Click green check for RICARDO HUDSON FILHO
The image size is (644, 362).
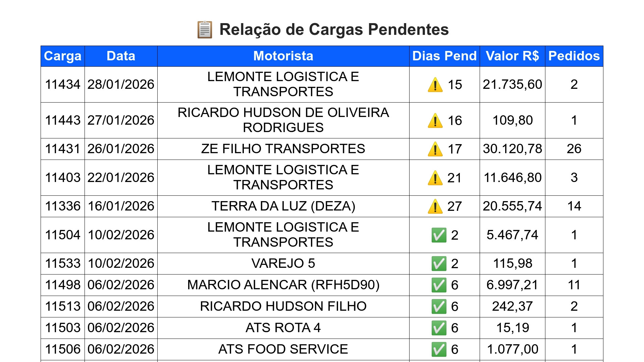439,306
